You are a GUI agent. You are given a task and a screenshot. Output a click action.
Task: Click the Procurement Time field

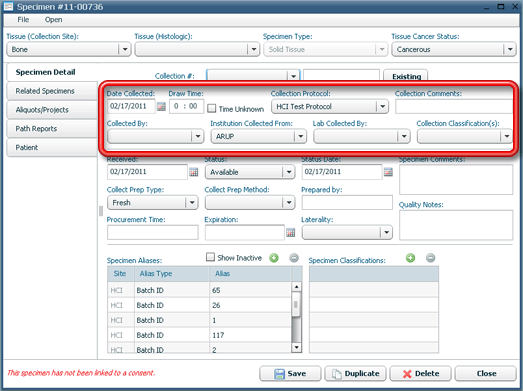pyautogui.click(x=153, y=233)
